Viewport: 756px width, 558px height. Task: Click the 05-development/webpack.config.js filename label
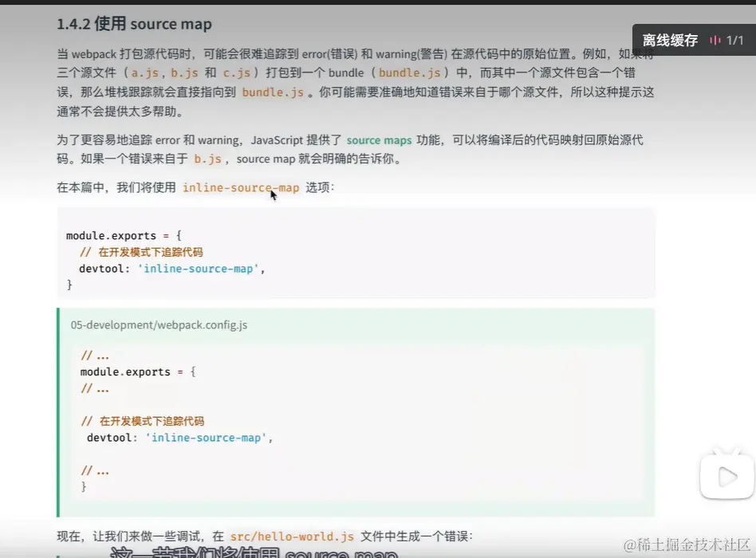(x=157, y=324)
